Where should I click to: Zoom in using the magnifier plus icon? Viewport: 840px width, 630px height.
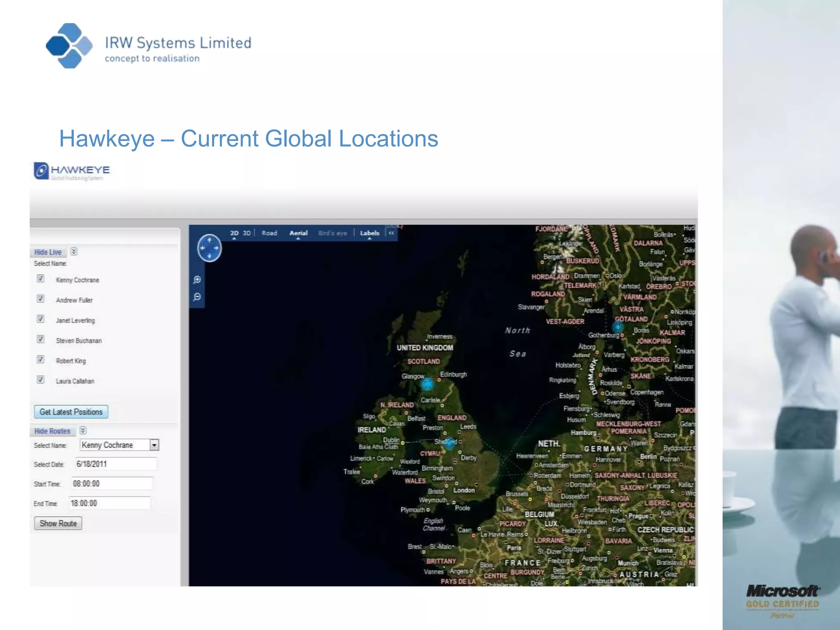pos(197,280)
